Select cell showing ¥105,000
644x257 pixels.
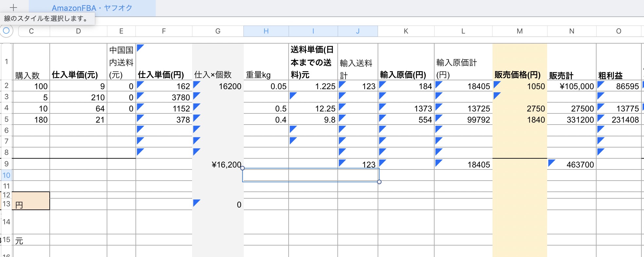pyautogui.click(x=572, y=86)
